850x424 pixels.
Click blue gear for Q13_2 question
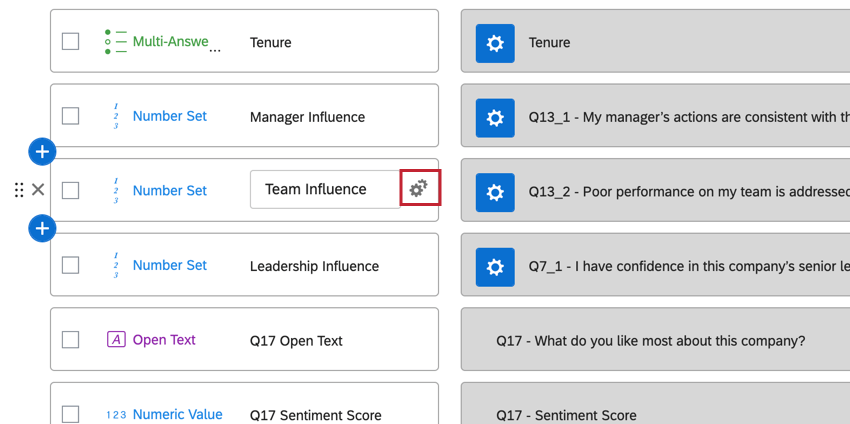coord(494,191)
